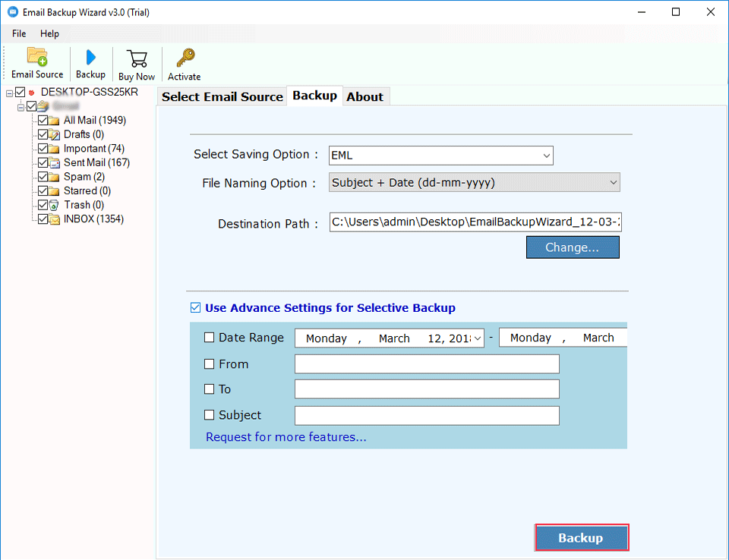Uncheck the Trash (0) checkbox

click(43, 204)
